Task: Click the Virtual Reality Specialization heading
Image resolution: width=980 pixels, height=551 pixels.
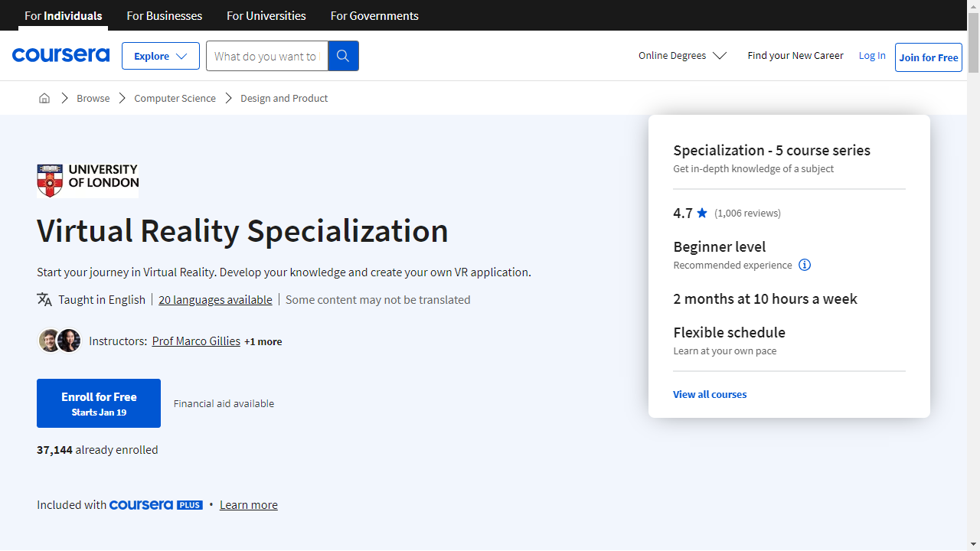Action: (243, 230)
